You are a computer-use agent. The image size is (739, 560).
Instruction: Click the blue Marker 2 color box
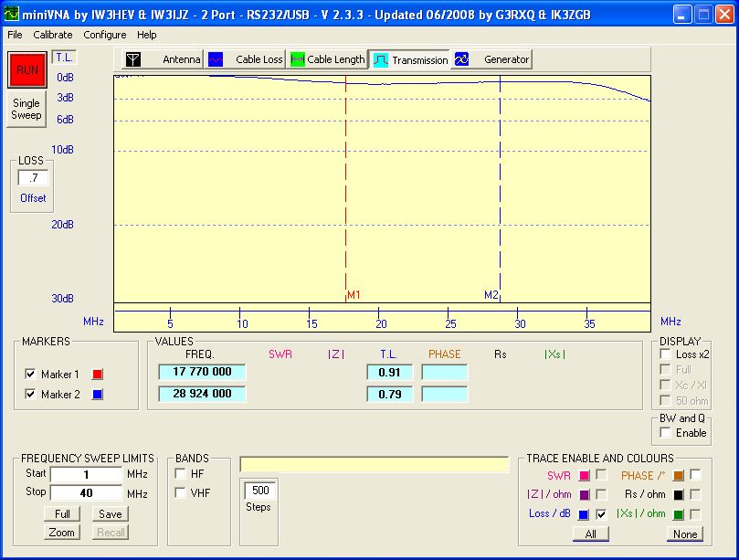coord(98,395)
